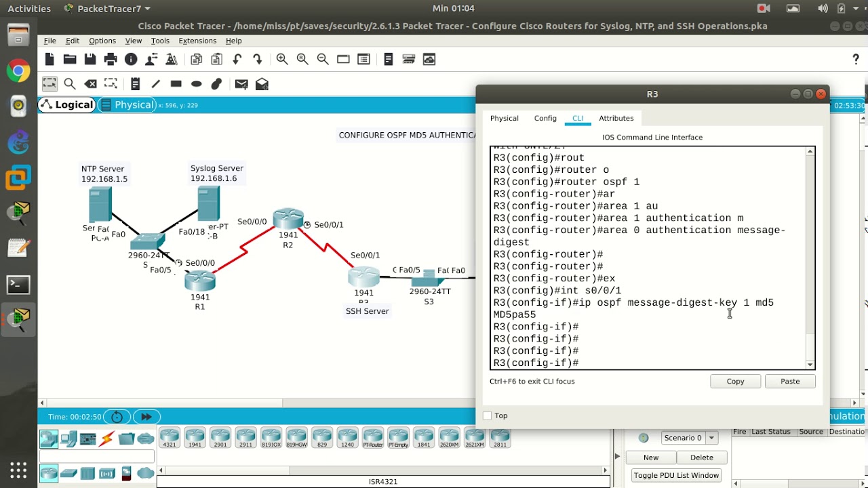Click inside the IOS command line terminal
The image size is (868, 488).
[648, 258]
